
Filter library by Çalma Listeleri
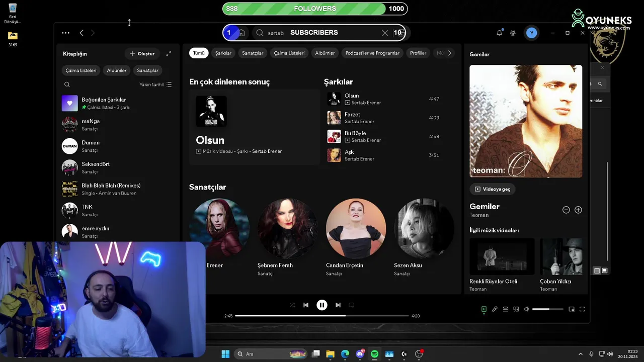[x=81, y=70]
